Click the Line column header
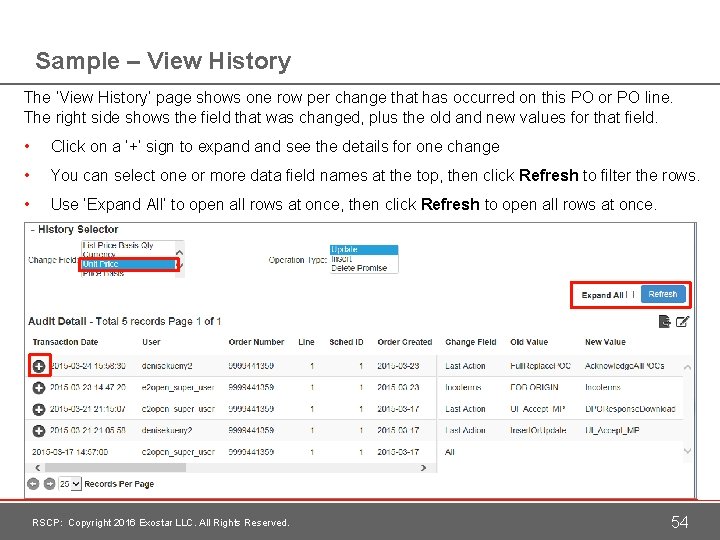The height and width of the screenshot is (540, 720). click(306, 342)
